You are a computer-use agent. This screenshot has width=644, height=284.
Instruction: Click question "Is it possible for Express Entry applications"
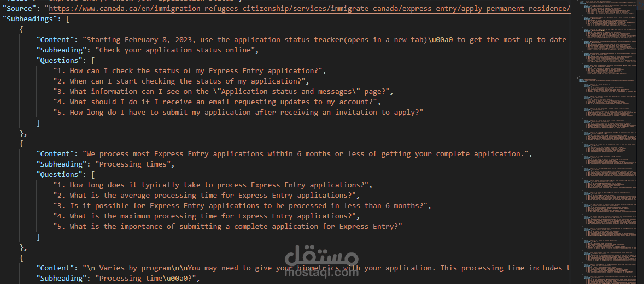(242, 205)
